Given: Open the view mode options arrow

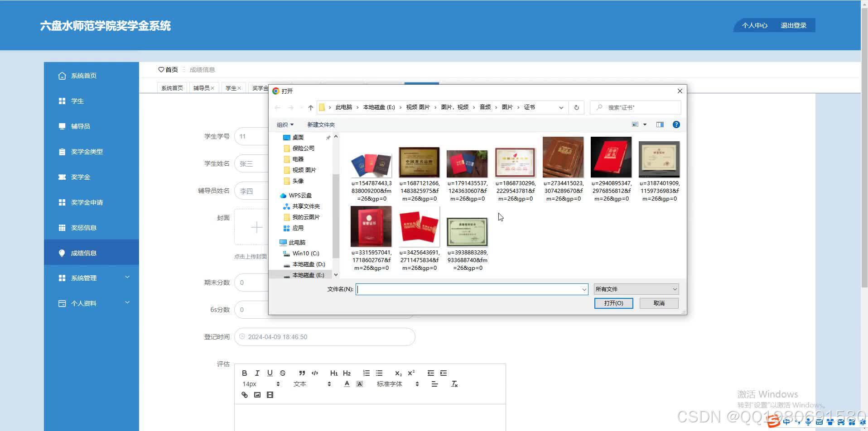Looking at the screenshot, I should 645,125.
